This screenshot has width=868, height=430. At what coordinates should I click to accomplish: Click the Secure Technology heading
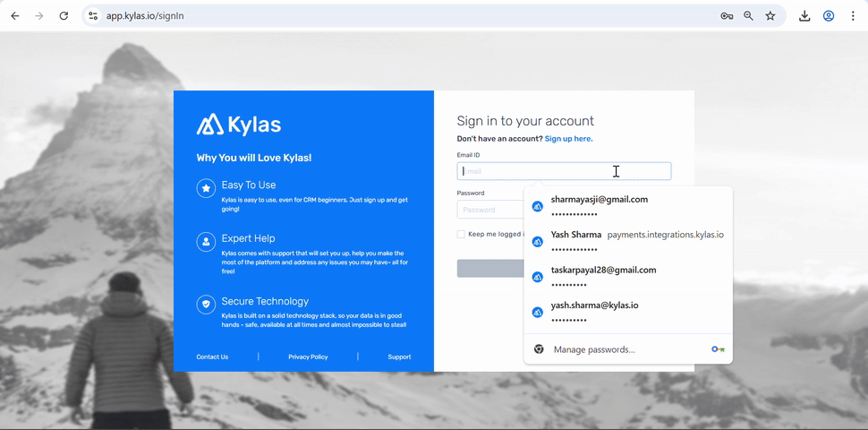tap(265, 301)
